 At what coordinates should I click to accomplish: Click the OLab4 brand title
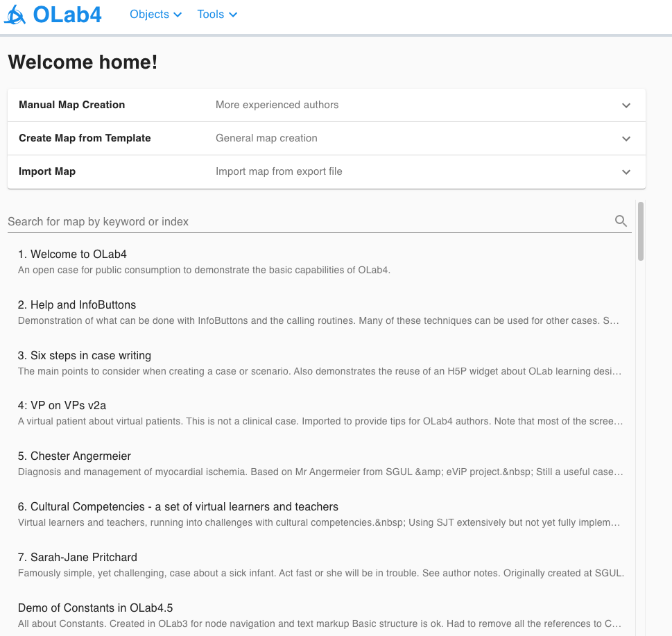click(x=67, y=15)
